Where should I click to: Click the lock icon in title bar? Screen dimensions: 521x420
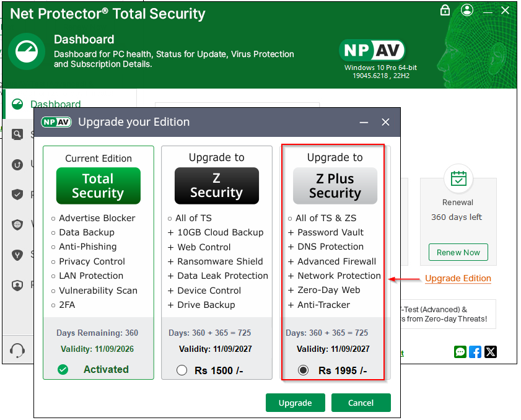[445, 11]
